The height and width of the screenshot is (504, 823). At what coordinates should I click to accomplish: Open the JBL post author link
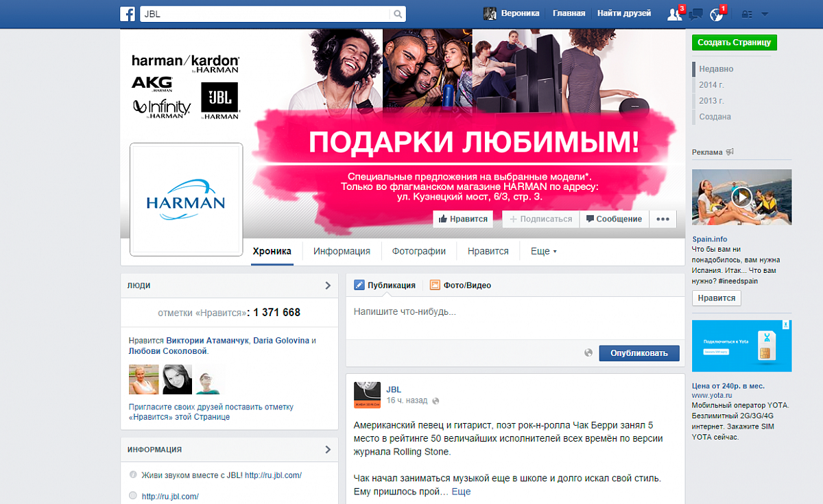pos(394,389)
